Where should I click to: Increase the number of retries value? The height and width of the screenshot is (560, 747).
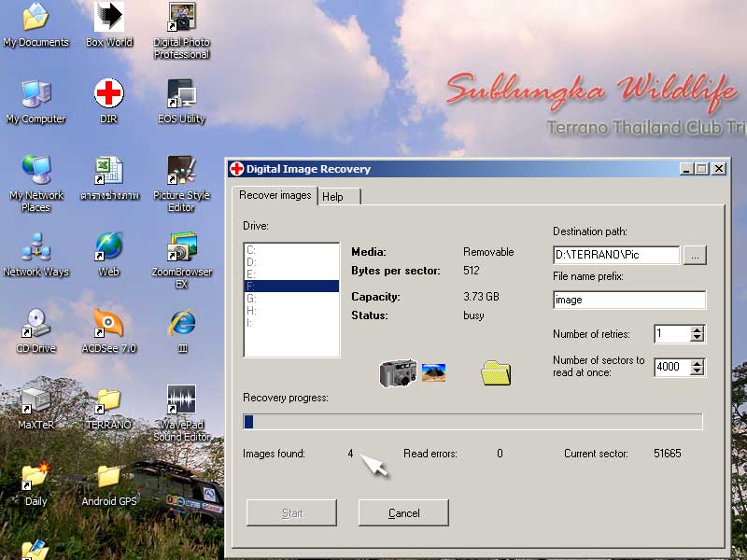tap(697, 329)
